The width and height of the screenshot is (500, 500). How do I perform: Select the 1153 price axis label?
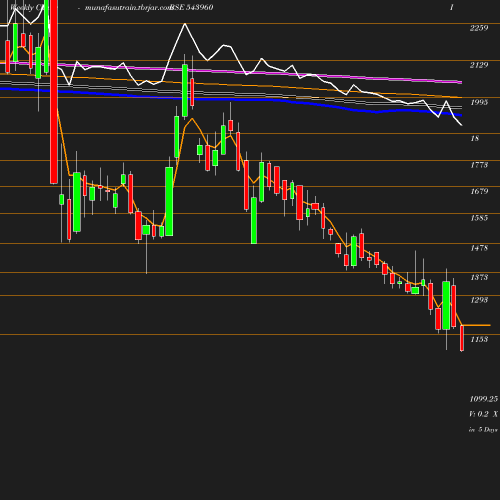click(x=479, y=339)
